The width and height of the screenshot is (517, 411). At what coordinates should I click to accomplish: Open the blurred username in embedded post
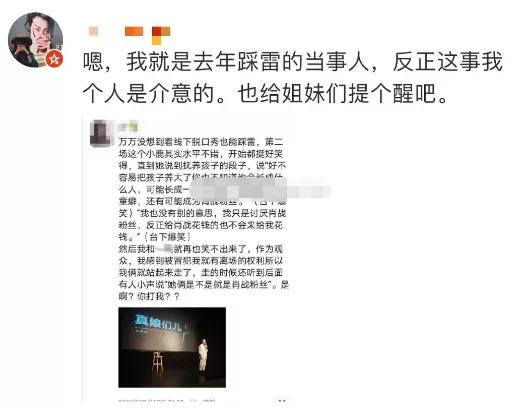pyautogui.click(x=128, y=127)
